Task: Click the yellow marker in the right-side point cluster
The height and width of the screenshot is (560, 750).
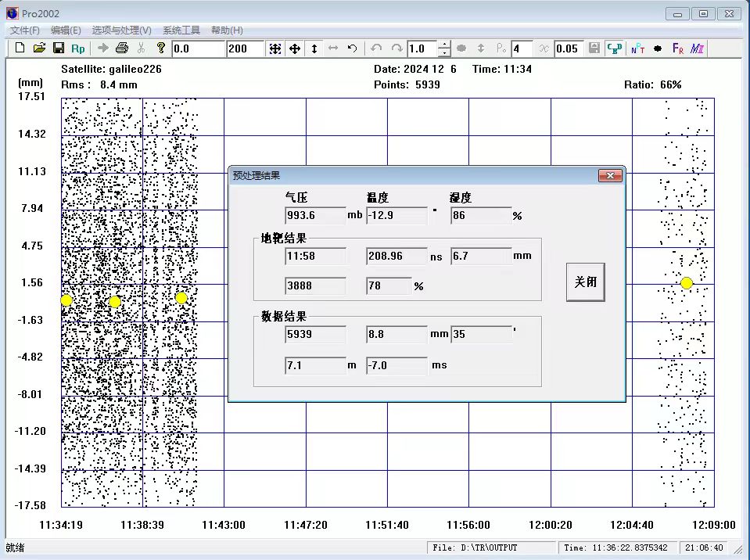Action: tap(687, 283)
